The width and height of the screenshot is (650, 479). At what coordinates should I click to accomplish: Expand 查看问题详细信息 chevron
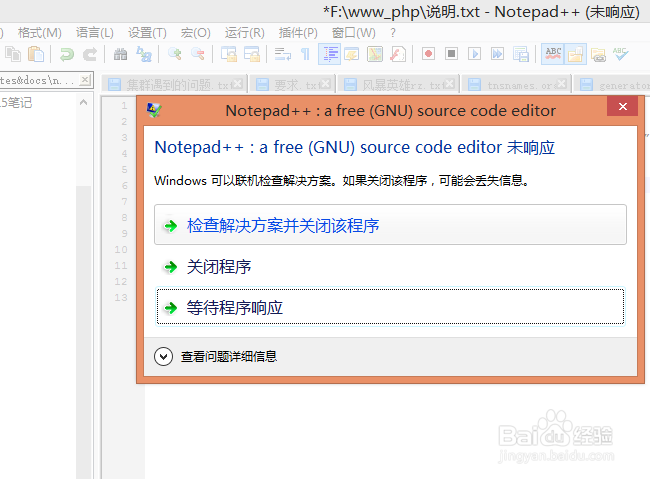(x=163, y=356)
